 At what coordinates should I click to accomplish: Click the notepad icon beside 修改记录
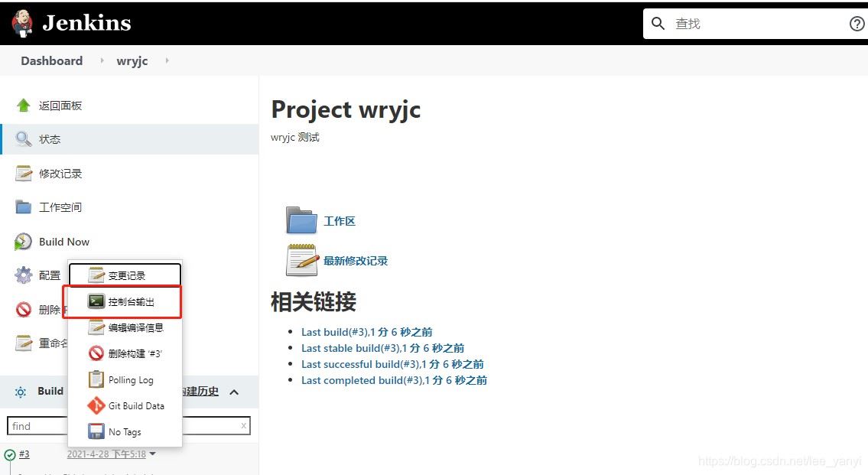[x=23, y=174]
